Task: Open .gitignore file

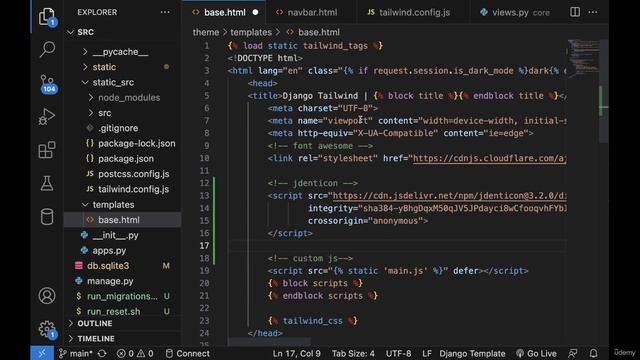Action: tap(118, 128)
